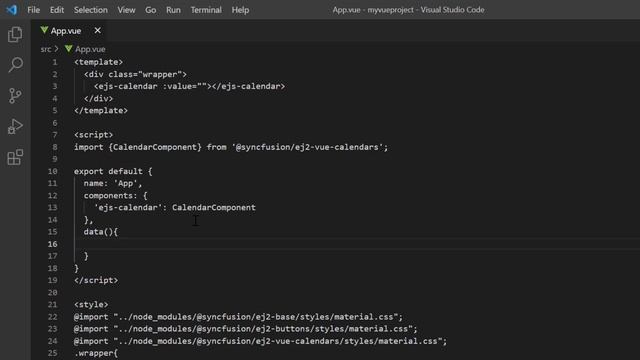Click line number 22 in gutter
This screenshot has height=360, width=640.
(52, 317)
